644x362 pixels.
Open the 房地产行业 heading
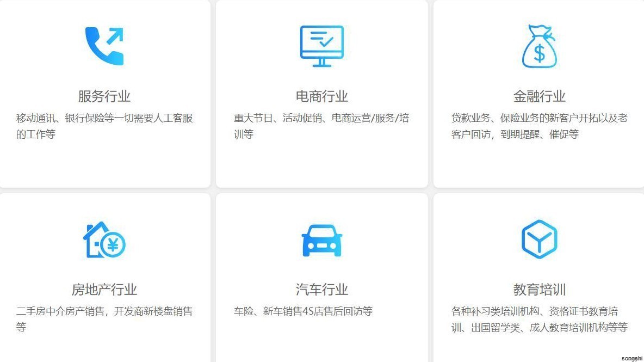(x=104, y=289)
